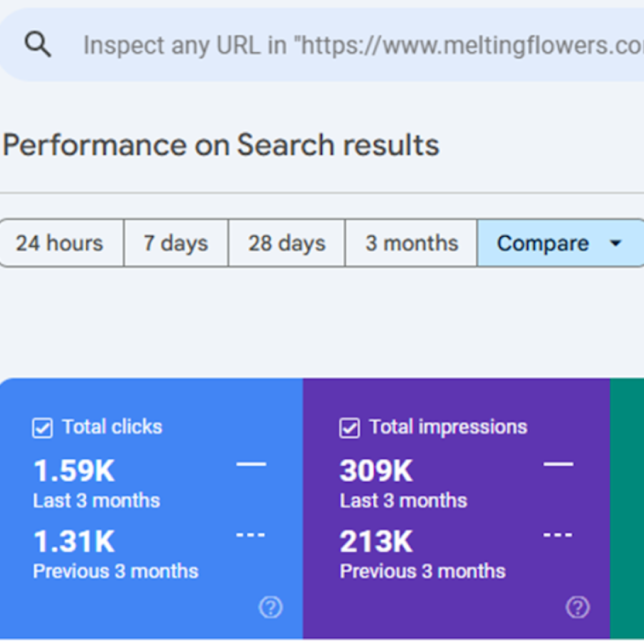
Task: Open help icon on Total clicks card
Action: (x=271, y=608)
